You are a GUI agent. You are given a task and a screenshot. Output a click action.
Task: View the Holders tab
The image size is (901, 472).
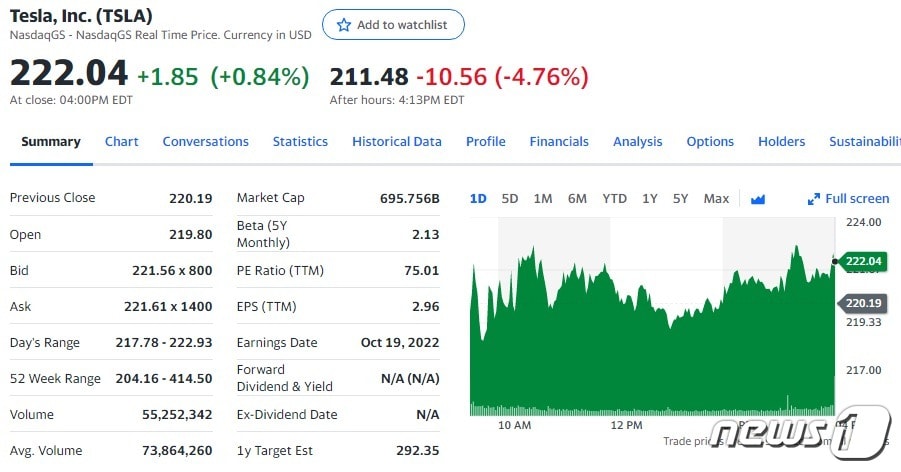pyautogui.click(x=781, y=142)
